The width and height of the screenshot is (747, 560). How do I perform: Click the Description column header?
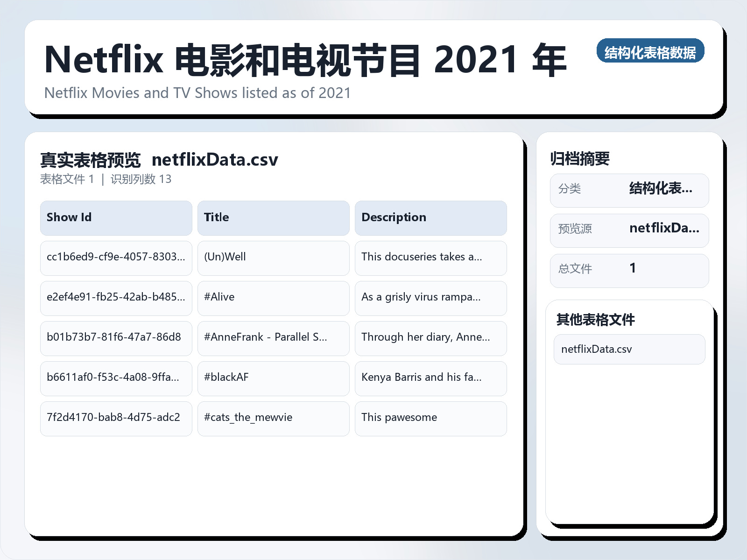(x=430, y=217)
